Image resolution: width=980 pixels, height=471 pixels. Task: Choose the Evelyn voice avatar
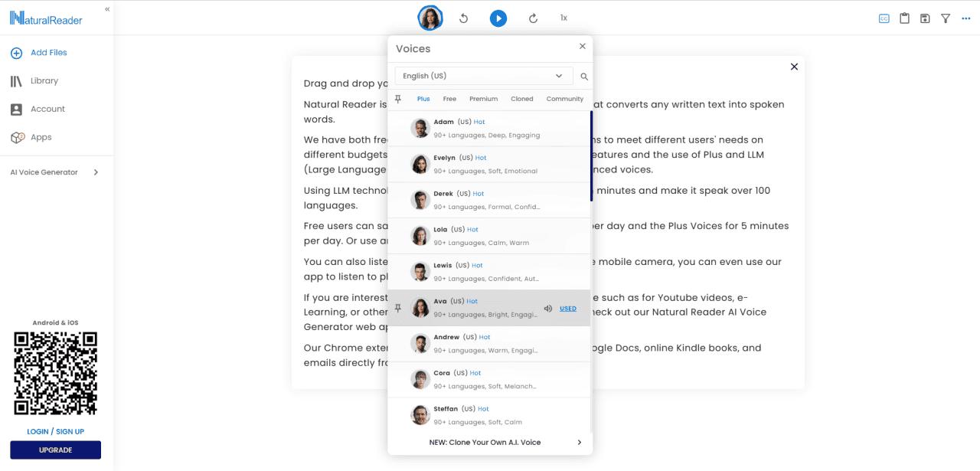[x=420, y=164]
